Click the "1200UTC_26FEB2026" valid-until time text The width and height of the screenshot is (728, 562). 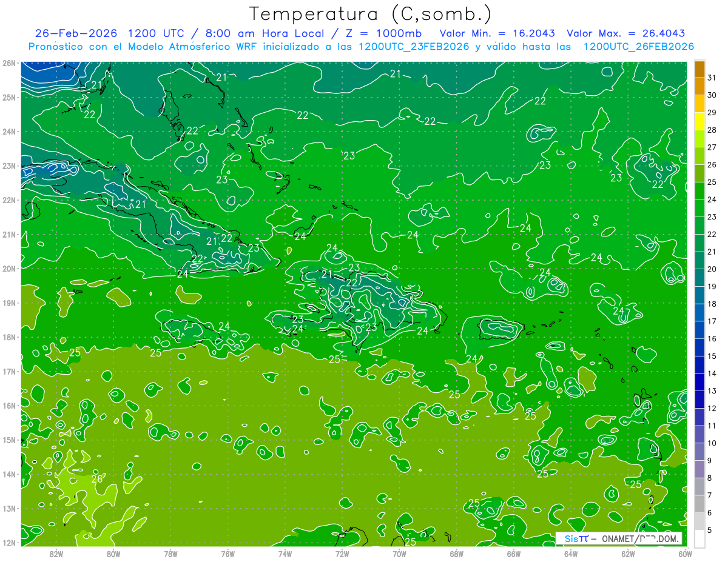point(639,47)
